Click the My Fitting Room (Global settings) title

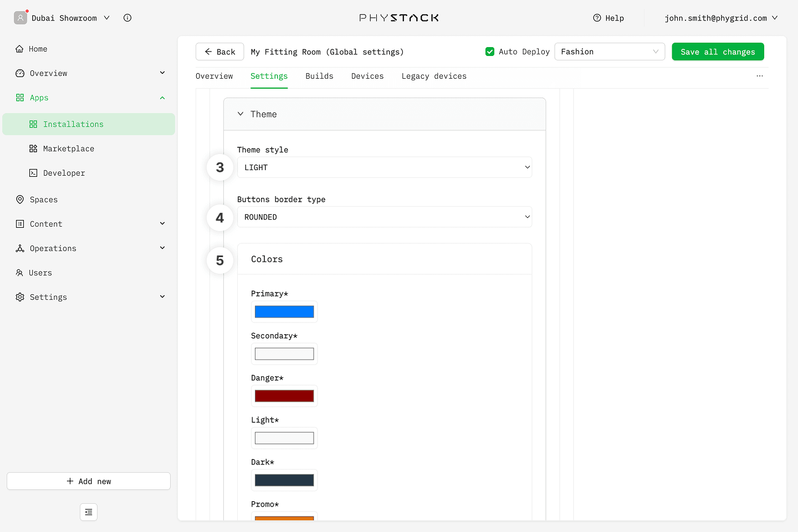[327, 52]
